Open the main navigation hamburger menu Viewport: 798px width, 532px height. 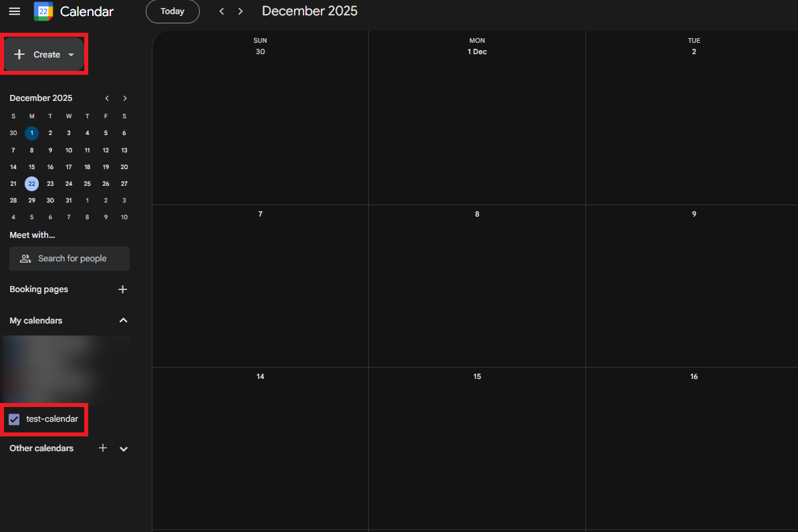pyautogui.click(x=15, y=11)
